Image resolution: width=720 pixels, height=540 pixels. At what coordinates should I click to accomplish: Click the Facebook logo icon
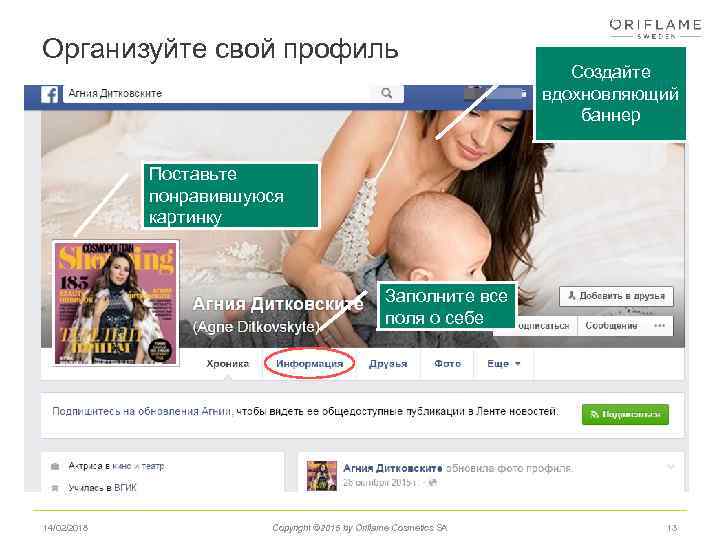[x=49, y=94]
